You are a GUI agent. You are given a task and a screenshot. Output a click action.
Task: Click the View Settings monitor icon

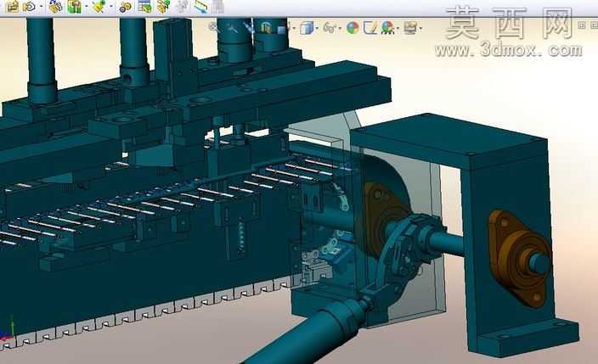tap(410, 28)
